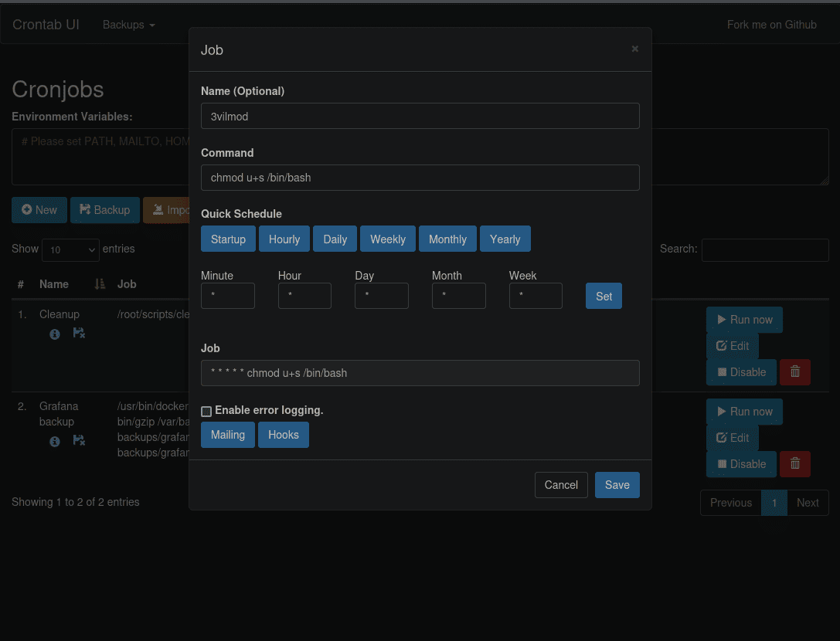Choose the Hourly quick schedule

click(x=284, y=239)
